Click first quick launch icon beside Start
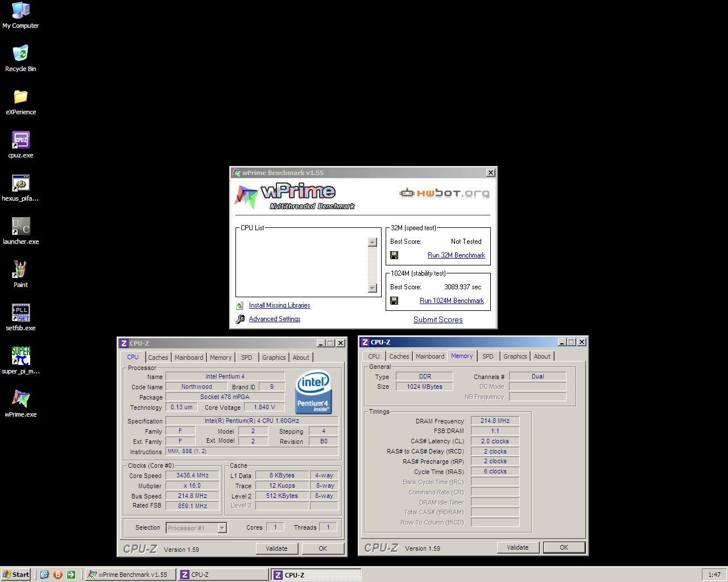This screenshot has width=728, height=582. (x=44, y=575)
